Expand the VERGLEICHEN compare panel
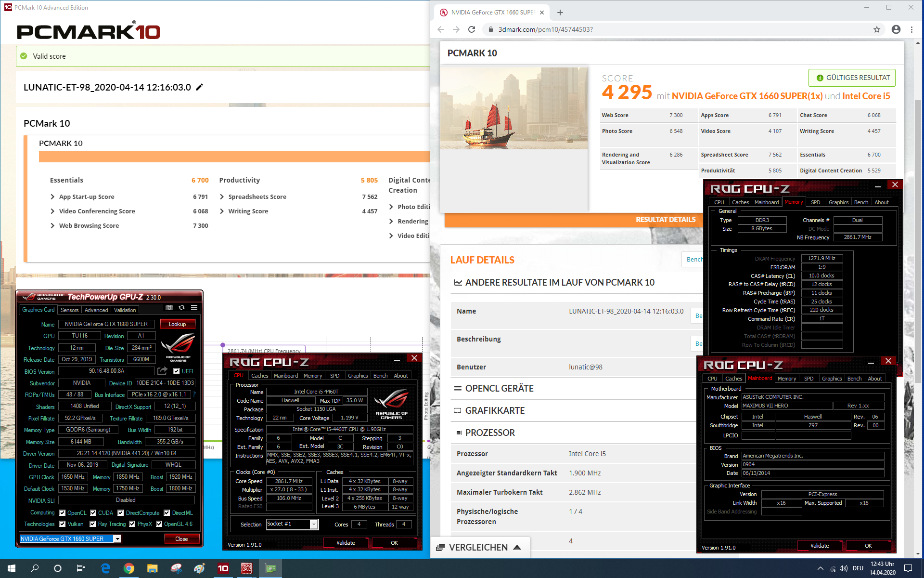The height and width of the screenshot is (578, 924). [x=479, y=548]
